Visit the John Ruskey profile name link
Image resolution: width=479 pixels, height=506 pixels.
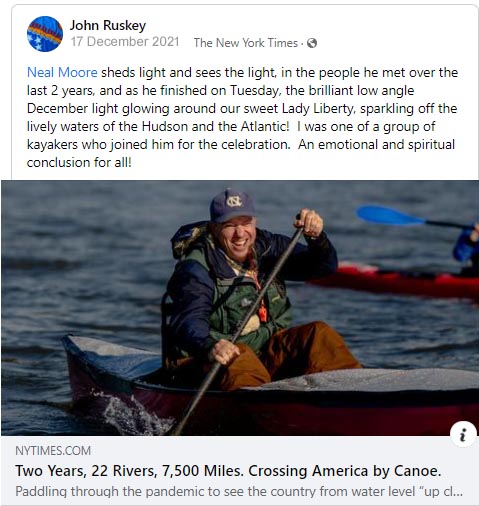coord(108,25)
